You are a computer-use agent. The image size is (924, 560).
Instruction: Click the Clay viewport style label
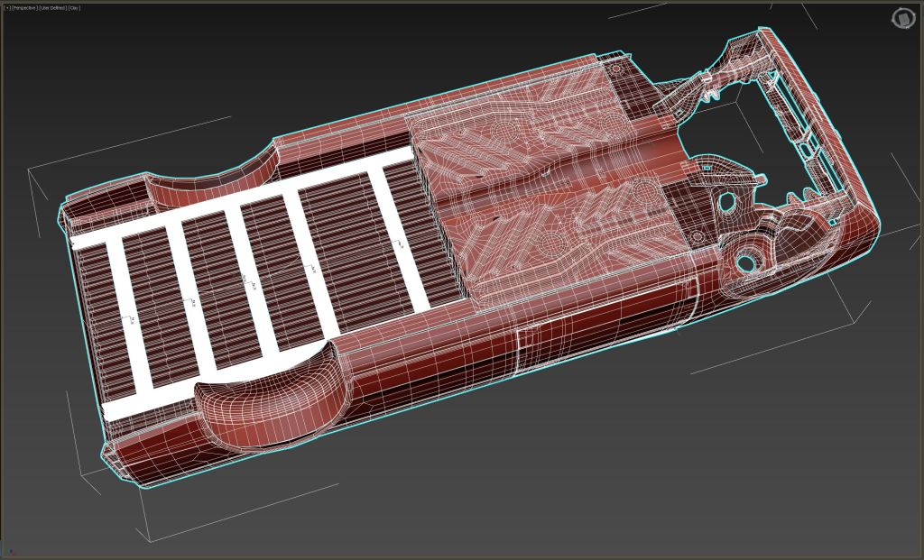click(x=74, y=7)
